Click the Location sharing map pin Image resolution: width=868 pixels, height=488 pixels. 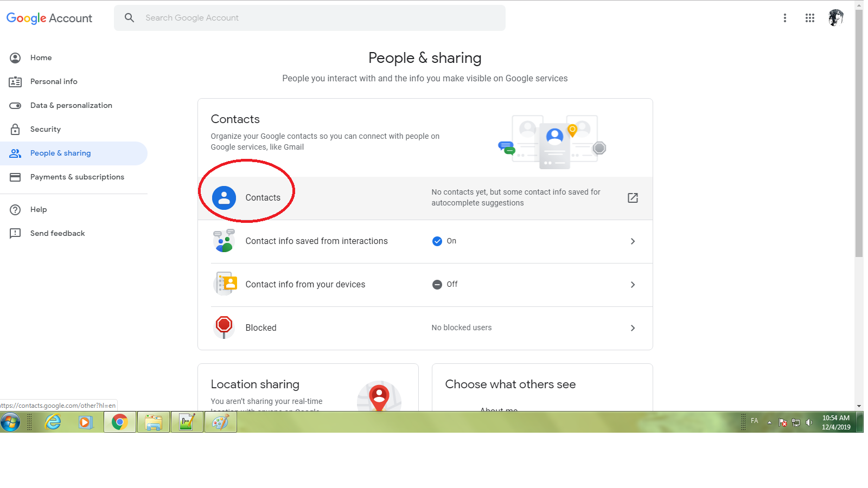(x=379, y=397)
